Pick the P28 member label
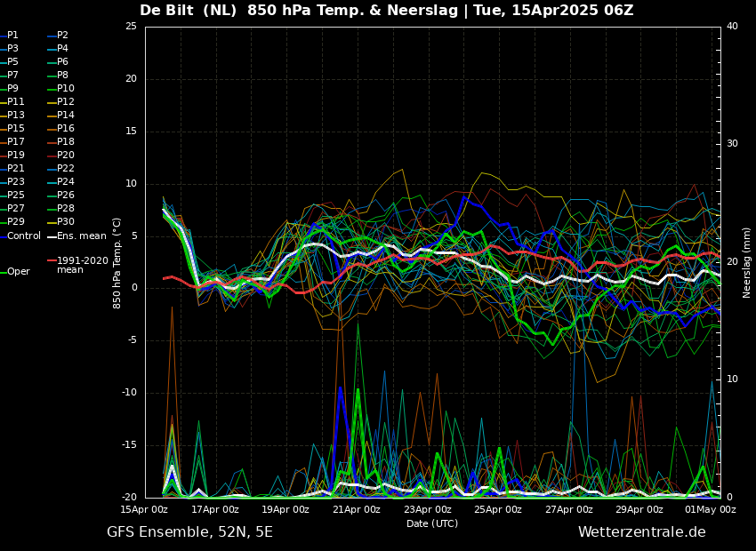 66,209
